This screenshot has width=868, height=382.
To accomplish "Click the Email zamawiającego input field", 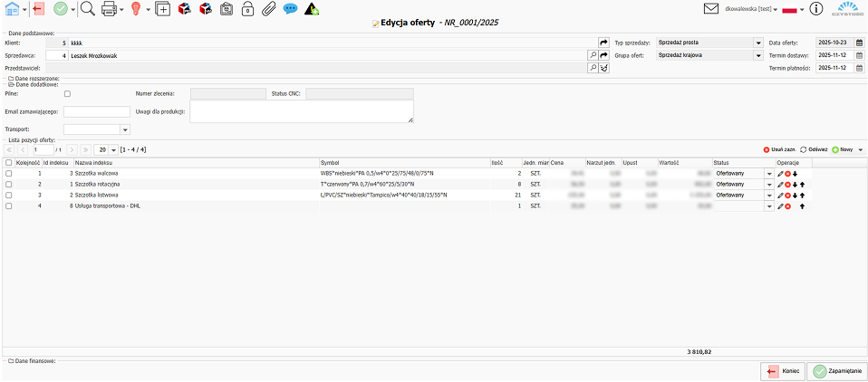I will (97, 111).
